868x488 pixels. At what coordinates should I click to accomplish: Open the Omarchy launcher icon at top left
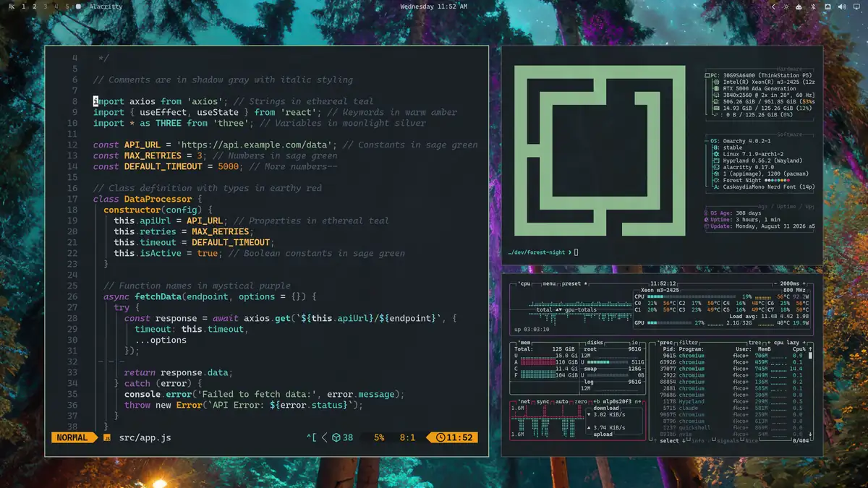(12, 7)
